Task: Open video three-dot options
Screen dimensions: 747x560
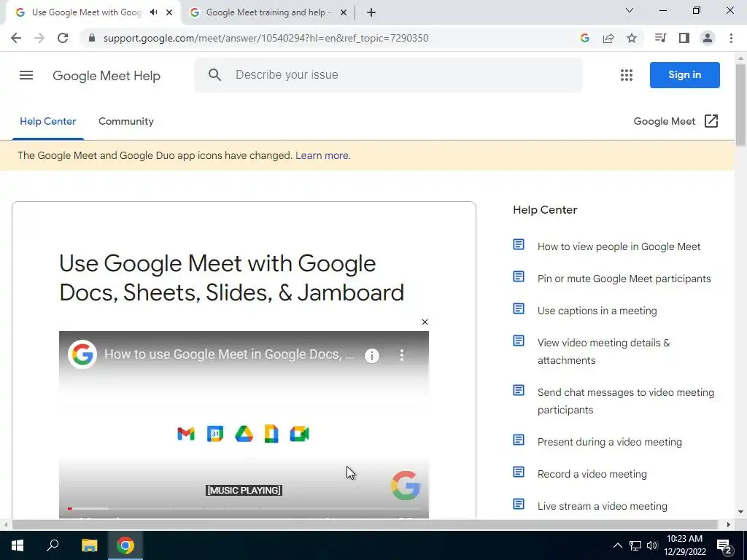Action: click(402, 355)
